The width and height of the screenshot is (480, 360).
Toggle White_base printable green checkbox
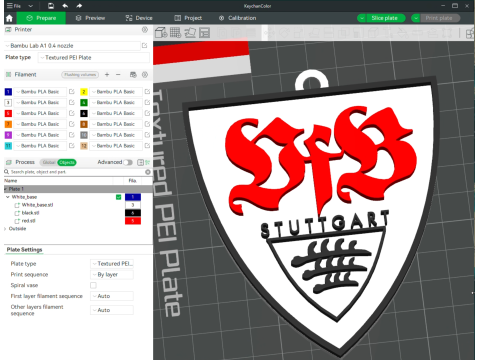(118, 197)
